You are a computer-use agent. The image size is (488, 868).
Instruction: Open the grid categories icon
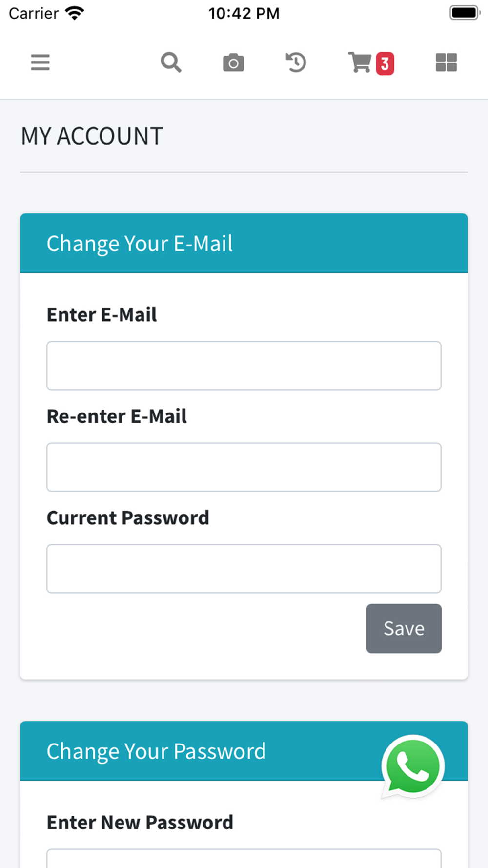[x=446, y=62]
